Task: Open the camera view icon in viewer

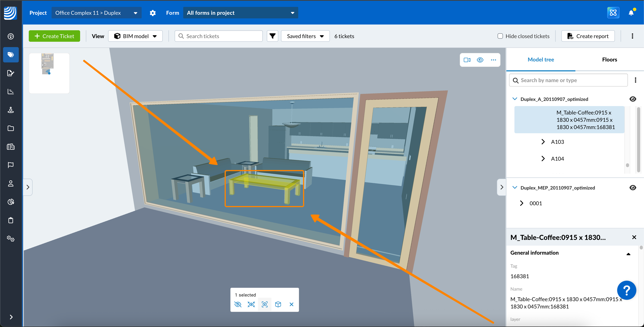Action: [x=467, y=60]
